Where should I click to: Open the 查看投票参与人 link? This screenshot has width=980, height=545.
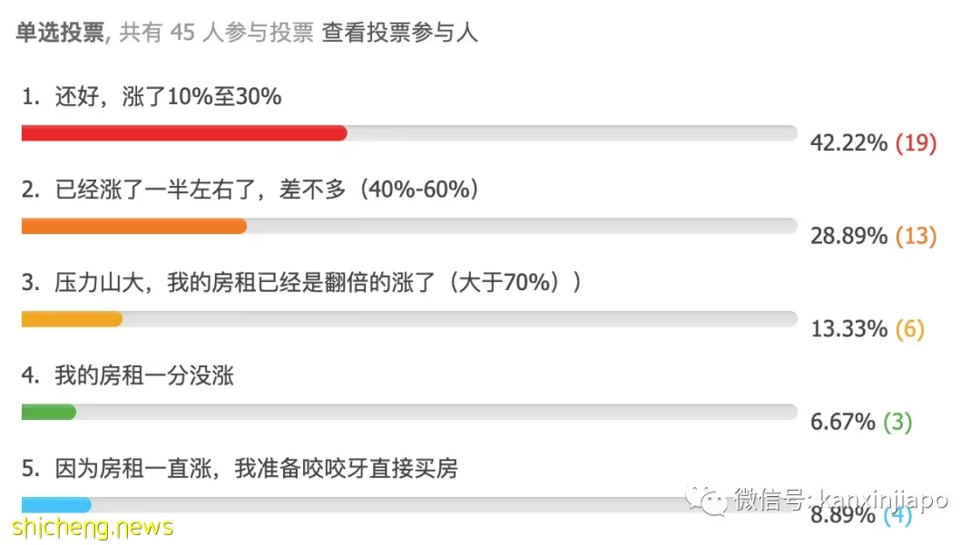[400, 32]
